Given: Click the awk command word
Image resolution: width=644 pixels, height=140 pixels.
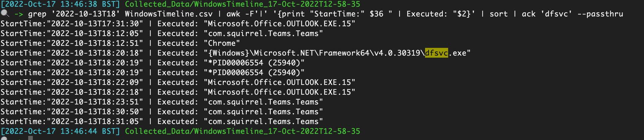Looking at the screenshot, I should click(x=233, y=14).
